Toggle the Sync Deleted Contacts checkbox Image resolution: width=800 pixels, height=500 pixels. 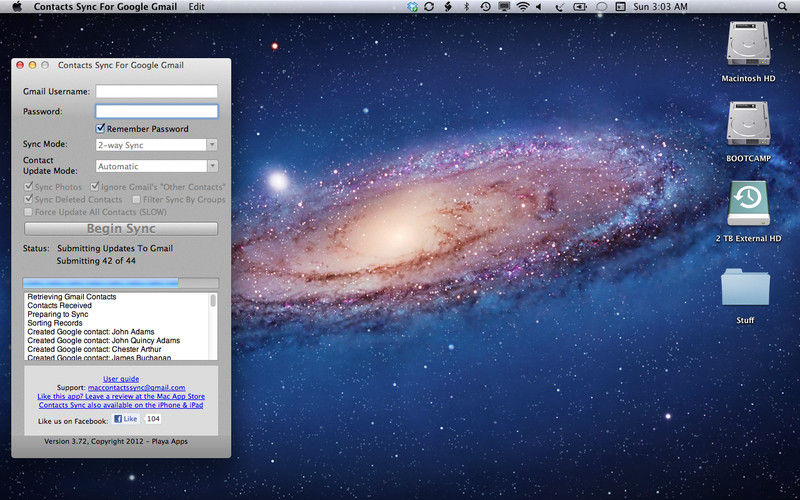pos(29,199)
